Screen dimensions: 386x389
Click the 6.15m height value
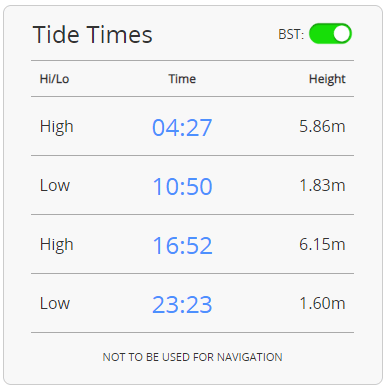click(x=322, y=244)
